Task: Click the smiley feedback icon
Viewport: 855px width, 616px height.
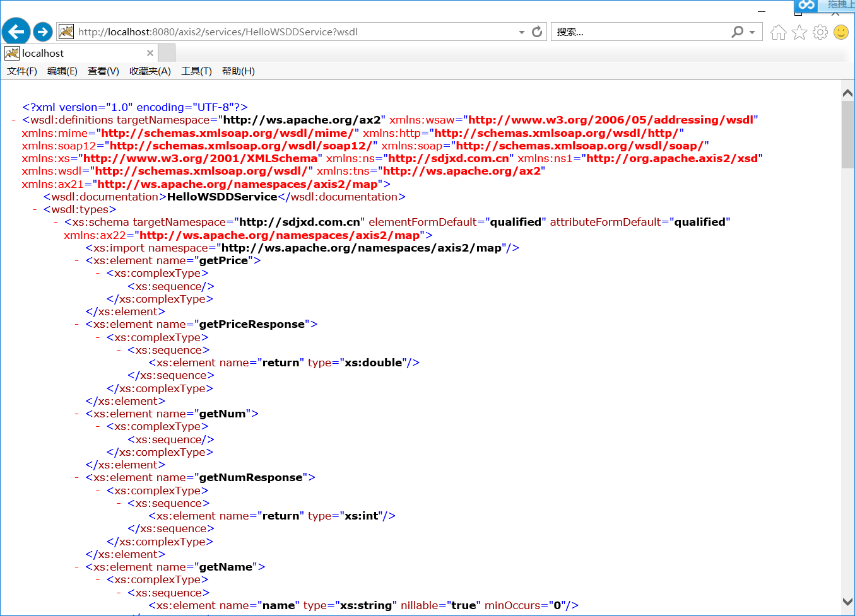Action: click(x=841, y=32)
